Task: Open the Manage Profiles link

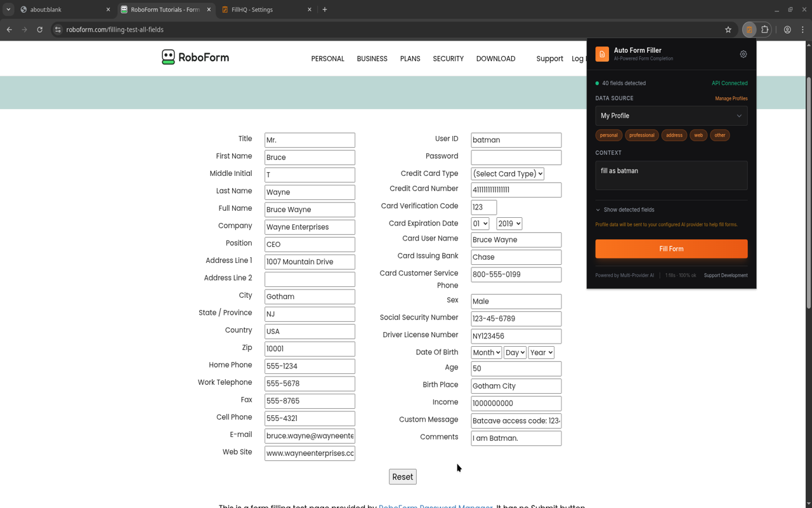Action: [x=731, y=98]
